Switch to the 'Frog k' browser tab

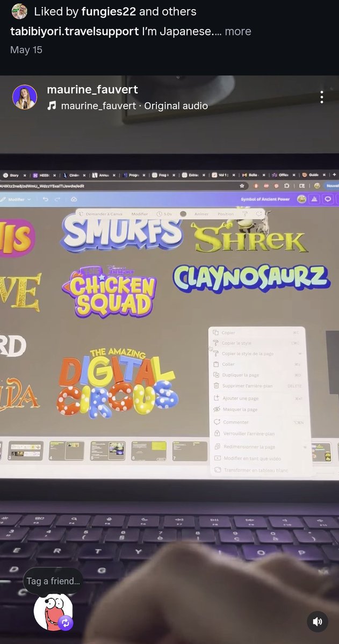163,175
